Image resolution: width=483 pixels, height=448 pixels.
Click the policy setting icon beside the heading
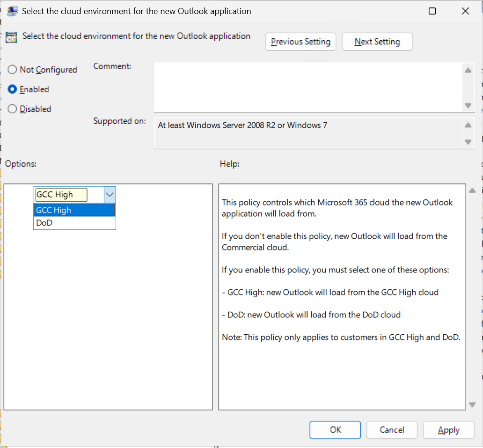click(x=11, y=37)
